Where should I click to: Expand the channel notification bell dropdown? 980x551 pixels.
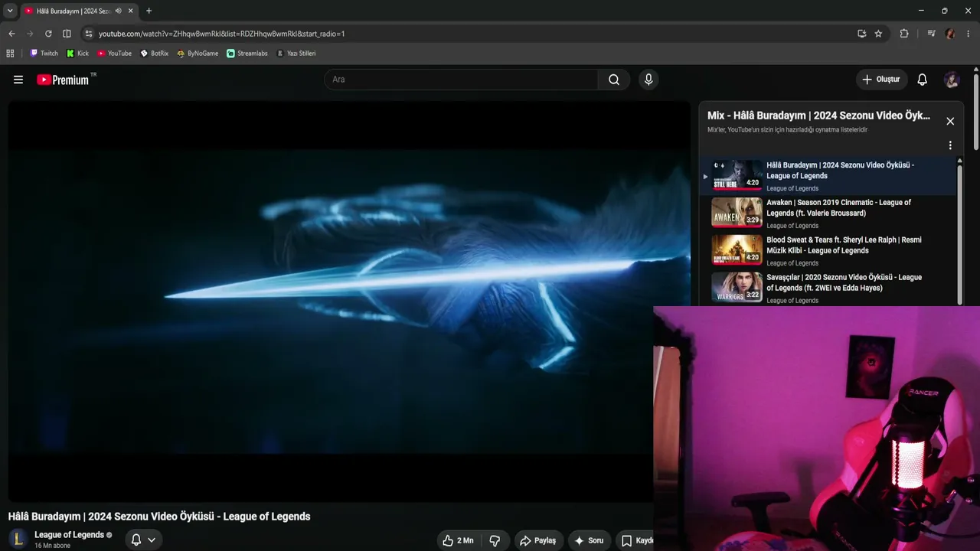click(x=143, y=540)
